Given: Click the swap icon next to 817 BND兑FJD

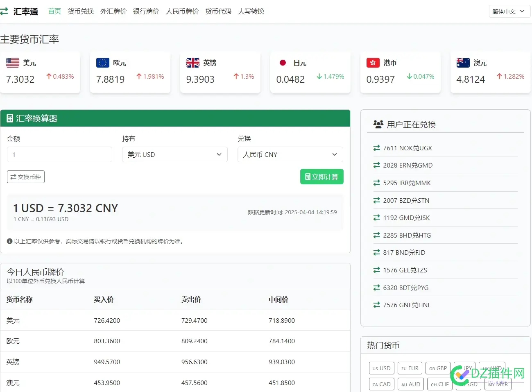Looking at the screenshot, I should tap(377, 252).
